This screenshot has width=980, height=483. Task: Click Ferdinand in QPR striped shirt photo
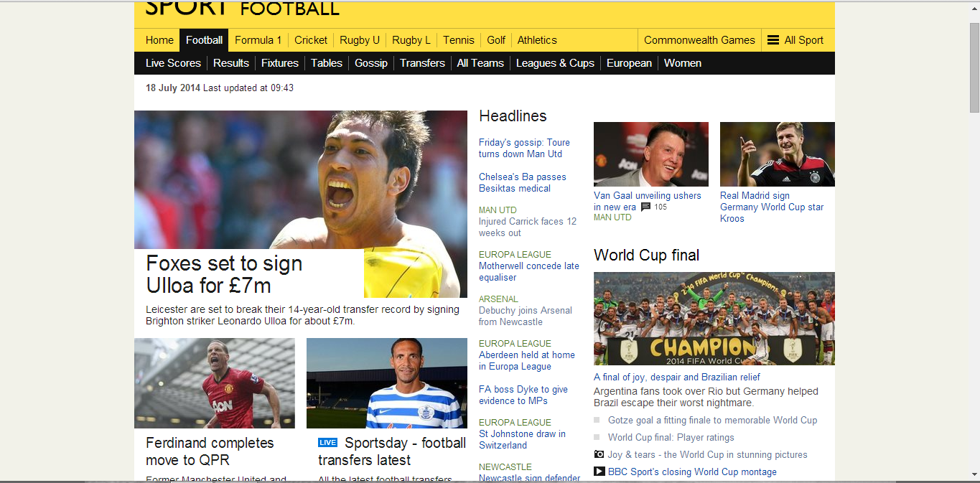tap(387, 383)
